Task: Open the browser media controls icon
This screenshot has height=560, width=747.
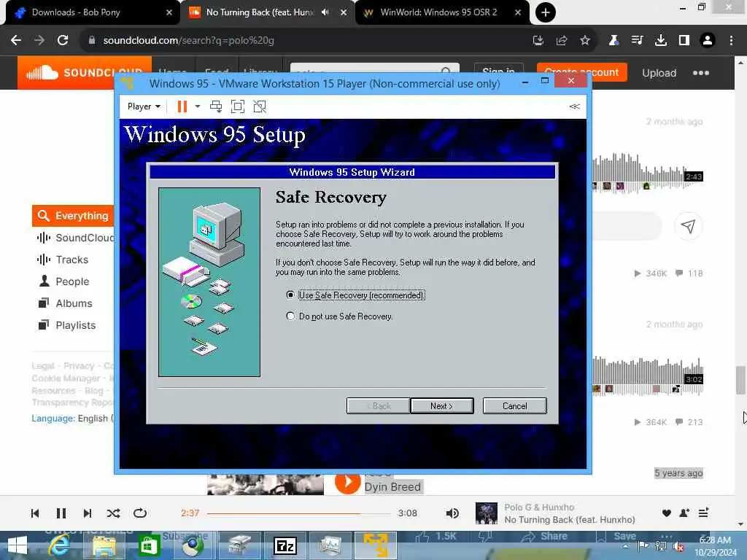Action: 637,41
